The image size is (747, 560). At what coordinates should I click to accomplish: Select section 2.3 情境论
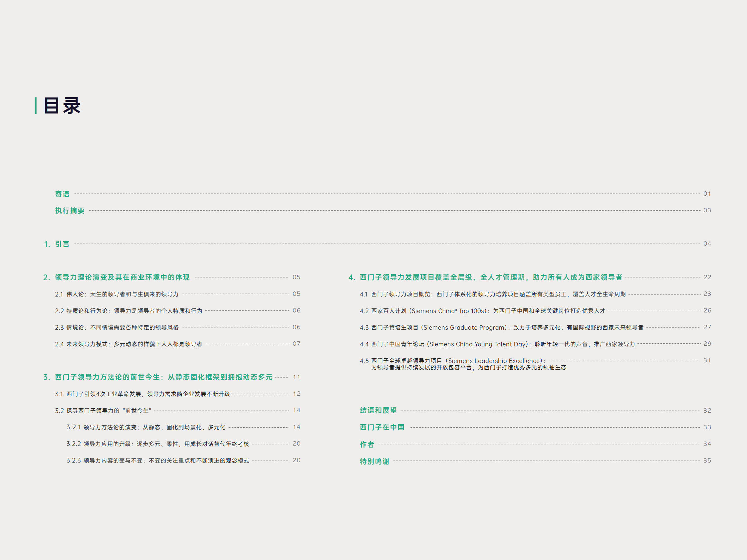[x=117, y=327]
